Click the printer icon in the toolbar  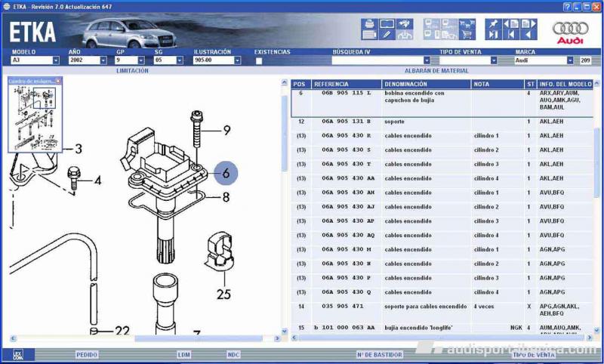368,24
